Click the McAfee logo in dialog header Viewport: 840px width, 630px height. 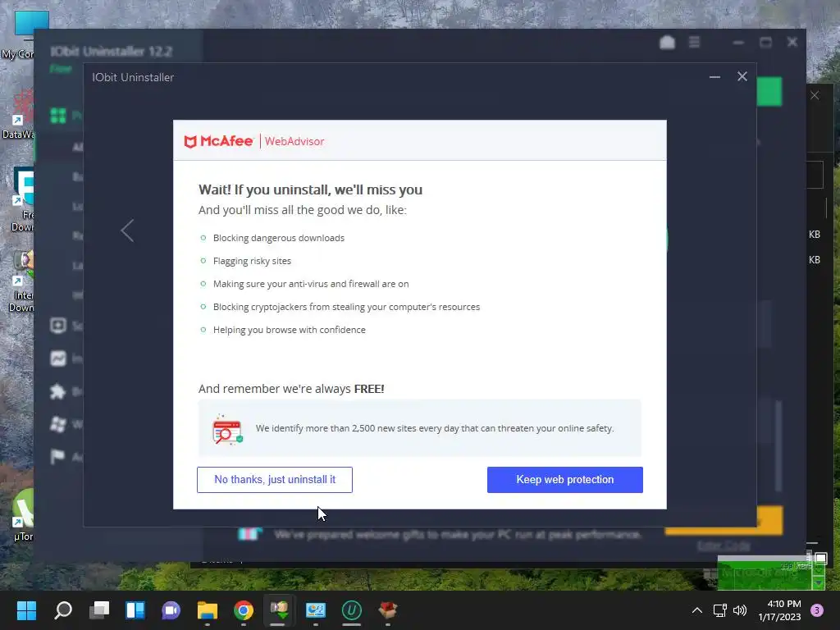point(218,141)
